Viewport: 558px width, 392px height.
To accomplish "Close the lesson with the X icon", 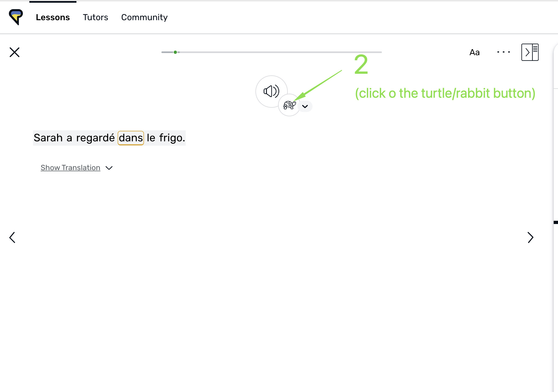I will pos(15,52).
